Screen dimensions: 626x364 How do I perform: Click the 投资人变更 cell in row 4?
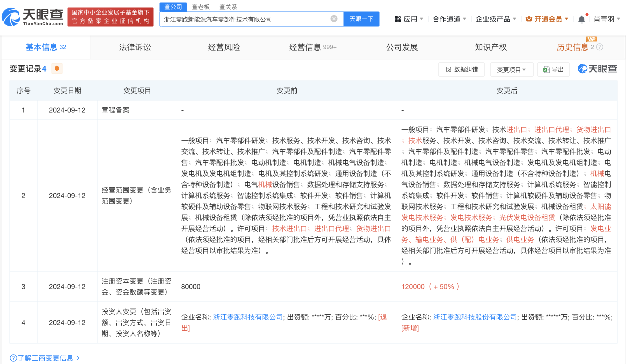[136, 322]
